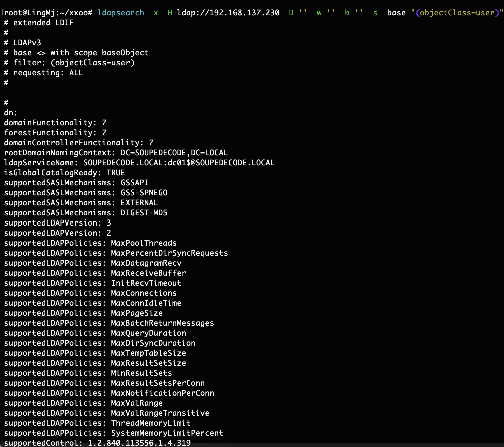Click the "# LDAPv3" comment line
The width and height of the screenshot is (504, 447).
(x=23, y=43)
